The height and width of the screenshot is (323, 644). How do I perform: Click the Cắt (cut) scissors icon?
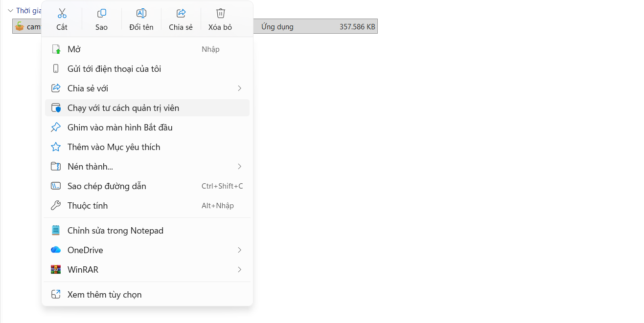(62, 14)
